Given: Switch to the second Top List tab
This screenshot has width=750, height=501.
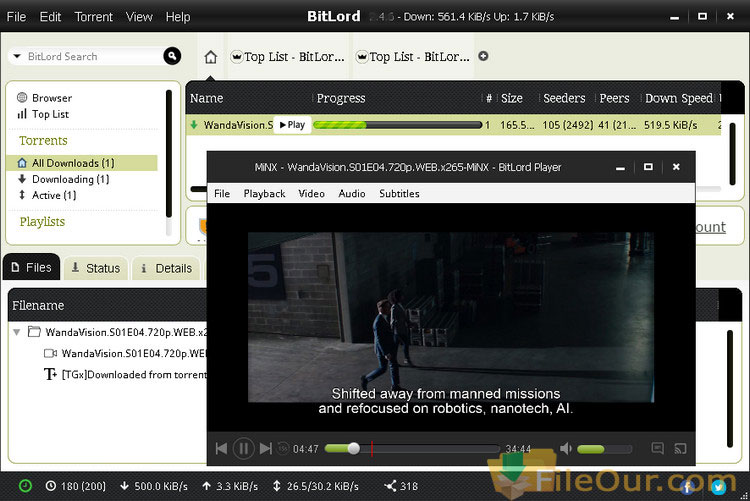Looking at the screenshot, I should tap(413, 57).
